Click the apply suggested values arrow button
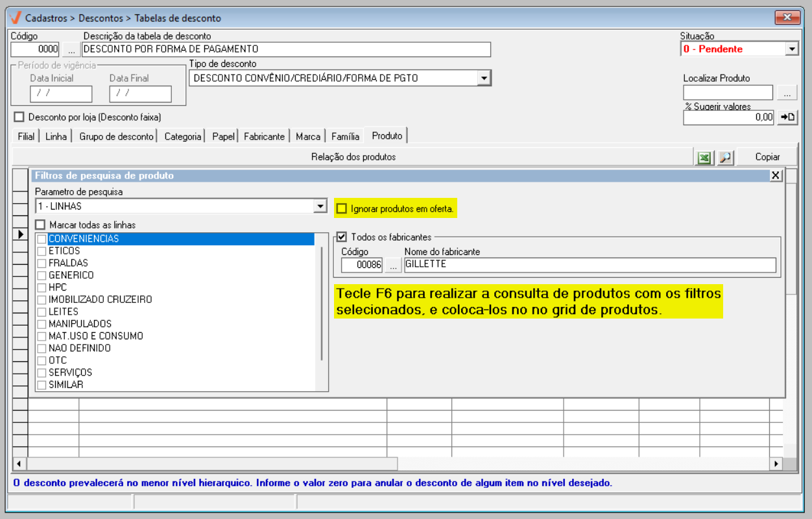 point(787,117)
